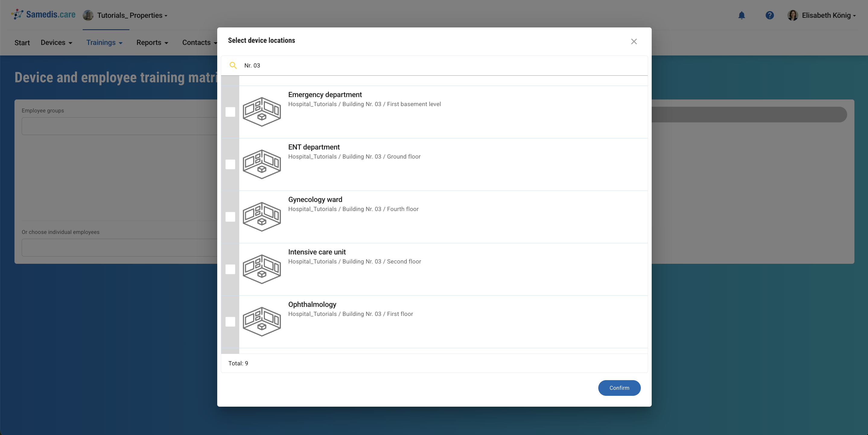Open notifications via the bell icon
This screenshot has height=435, width=868.
742,15
